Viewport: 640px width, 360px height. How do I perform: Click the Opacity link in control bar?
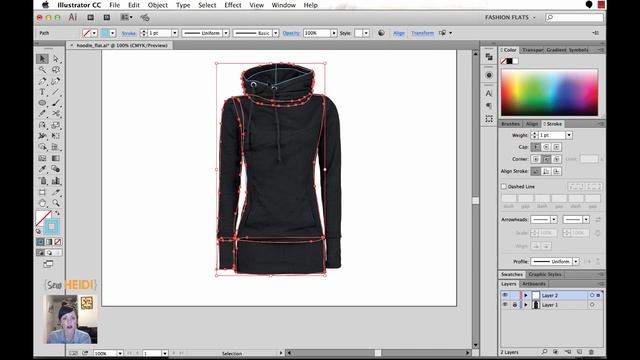point(291,33)
